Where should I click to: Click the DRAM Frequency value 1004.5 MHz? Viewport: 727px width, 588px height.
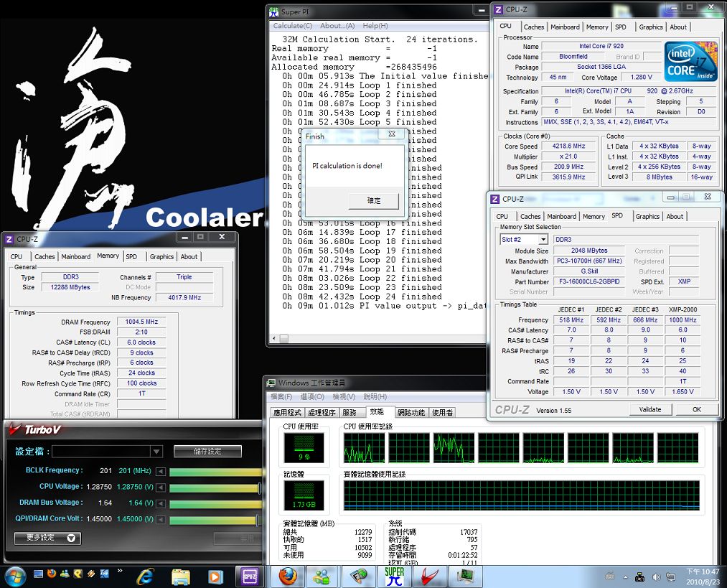[x=141, y=322]
